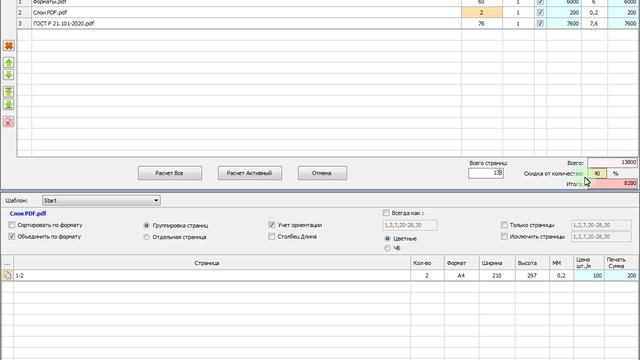Open the Шаблон Start dropdown

pos(101,200)
